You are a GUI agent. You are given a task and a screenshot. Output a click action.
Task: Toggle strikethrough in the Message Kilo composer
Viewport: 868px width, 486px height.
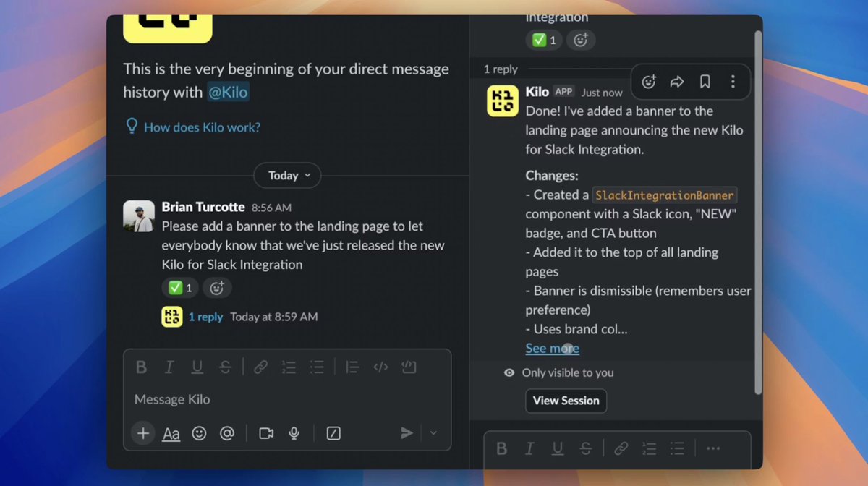click(x=225, y=367)
